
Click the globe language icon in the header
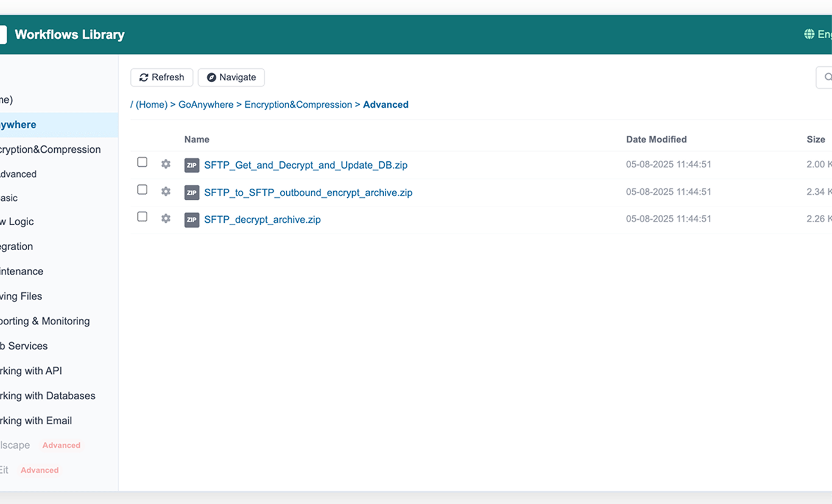click(x=809, y=34)
